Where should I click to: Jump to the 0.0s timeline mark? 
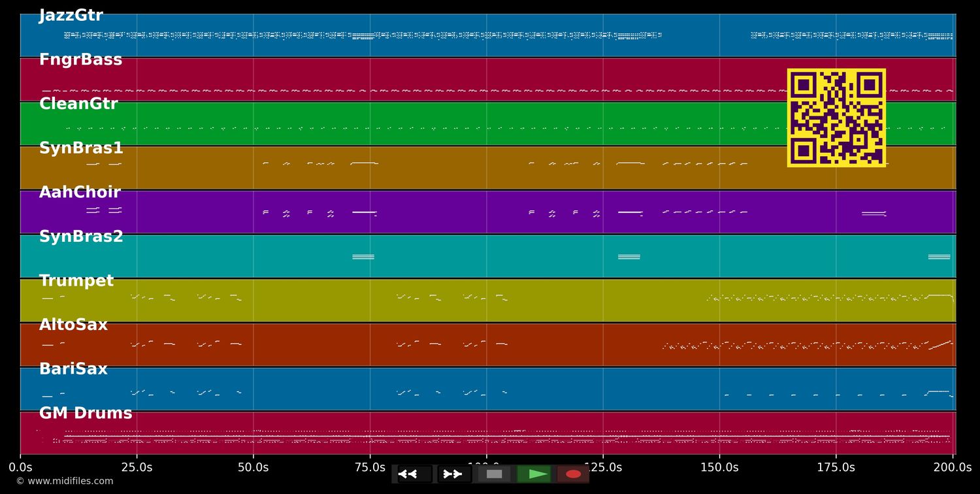tap(21, 467)
